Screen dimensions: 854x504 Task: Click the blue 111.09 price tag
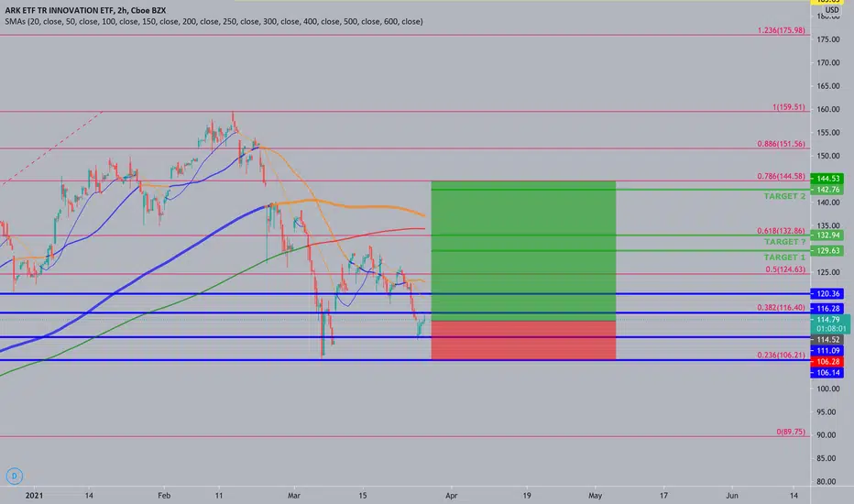coord(827,351)
